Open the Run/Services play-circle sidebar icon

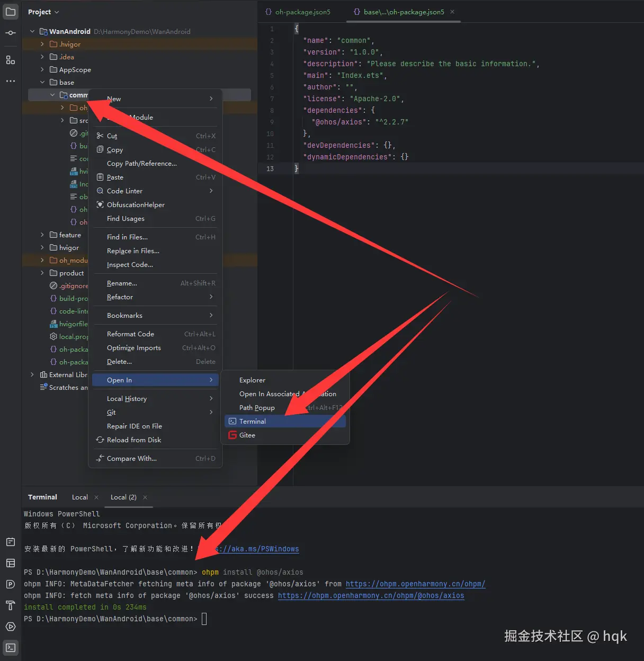coord(11,627)
